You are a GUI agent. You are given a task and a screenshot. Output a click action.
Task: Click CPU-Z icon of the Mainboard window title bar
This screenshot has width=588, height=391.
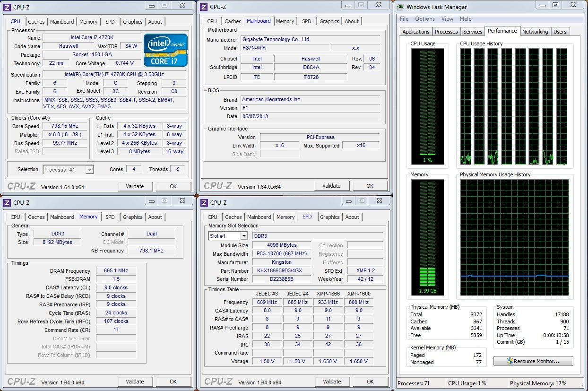coord(204,7)
